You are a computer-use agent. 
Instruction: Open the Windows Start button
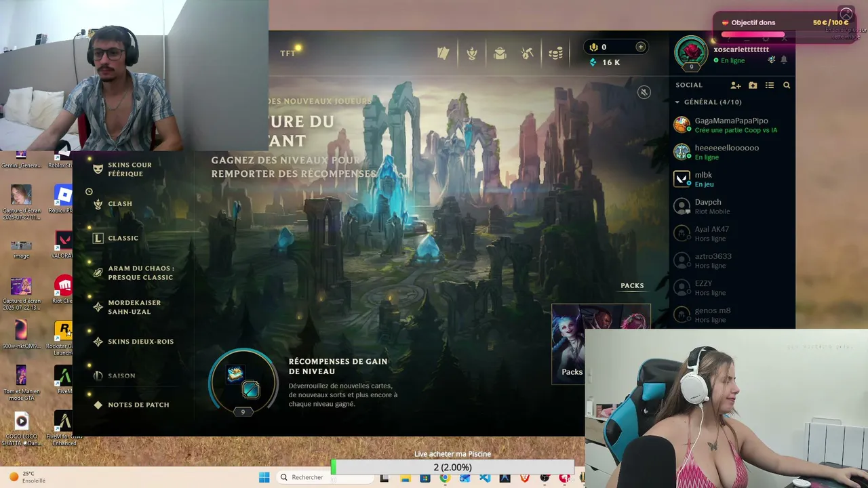point(264,477)
